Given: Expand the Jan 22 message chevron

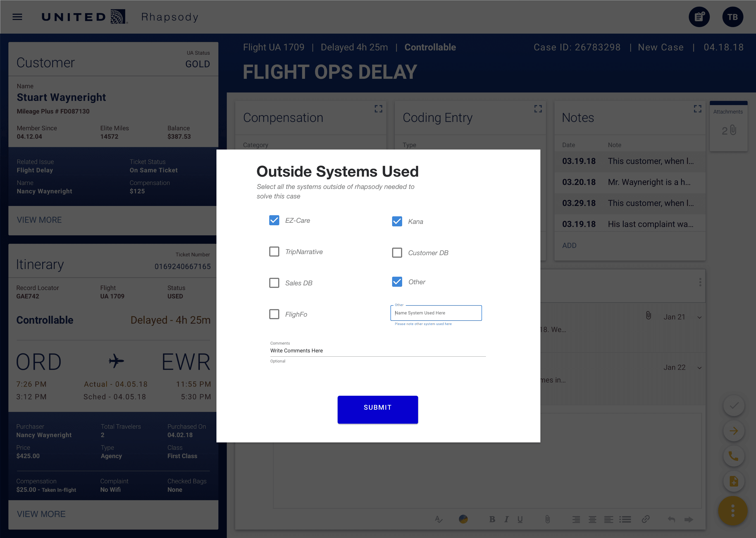Looking at the screenshot, I should tap(699, 368).
